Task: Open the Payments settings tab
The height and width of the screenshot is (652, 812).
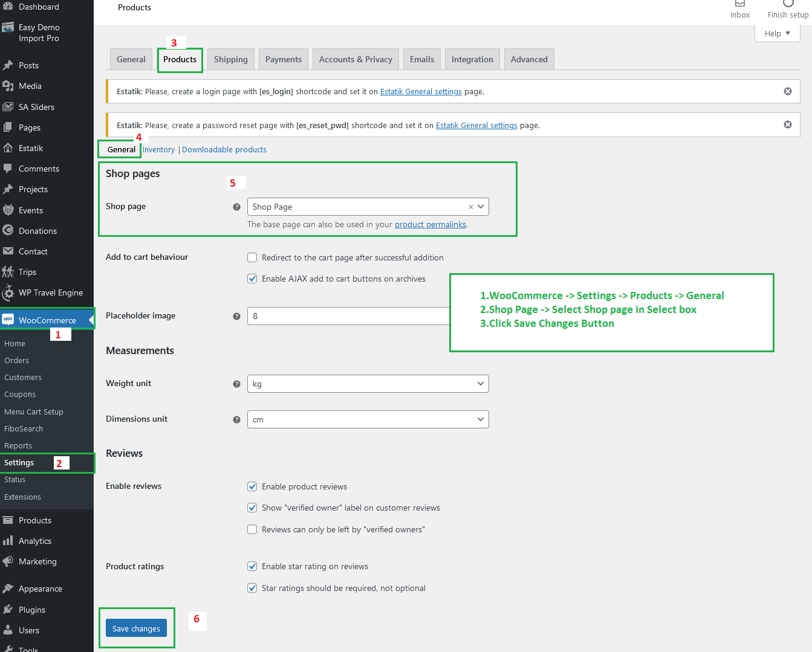Action: [284, 59]
